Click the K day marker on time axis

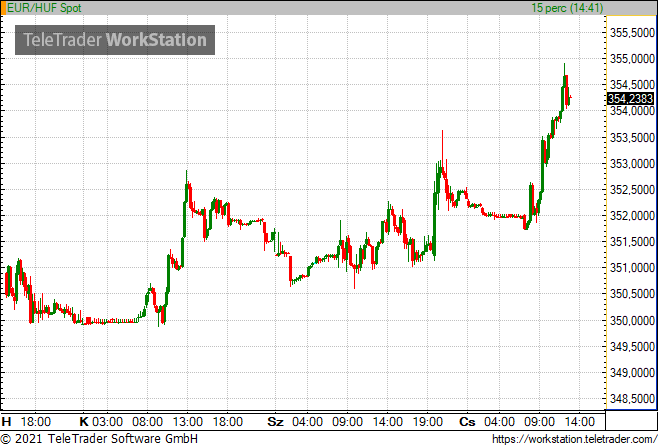[84, 422]
